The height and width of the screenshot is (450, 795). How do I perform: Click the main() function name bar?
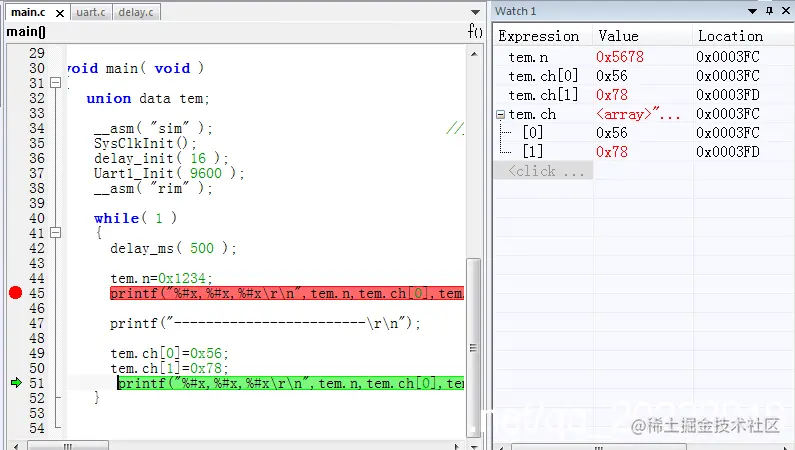pos(26,32)
